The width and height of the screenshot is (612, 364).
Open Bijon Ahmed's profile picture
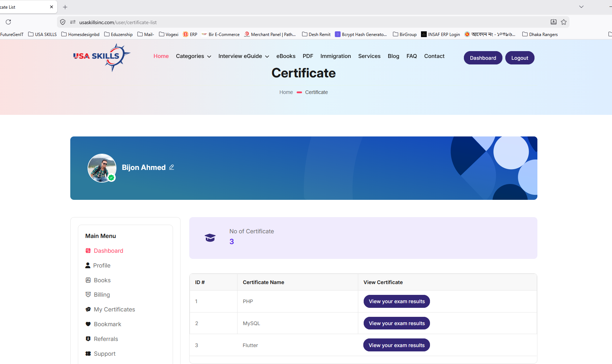point(102,168)
